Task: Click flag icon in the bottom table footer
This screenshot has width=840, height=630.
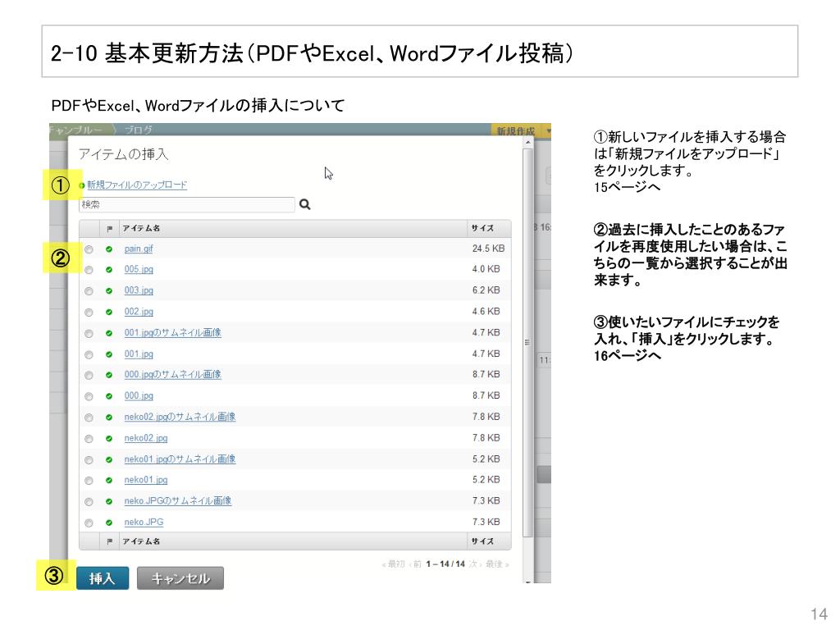Action: (x=109, y=541)
